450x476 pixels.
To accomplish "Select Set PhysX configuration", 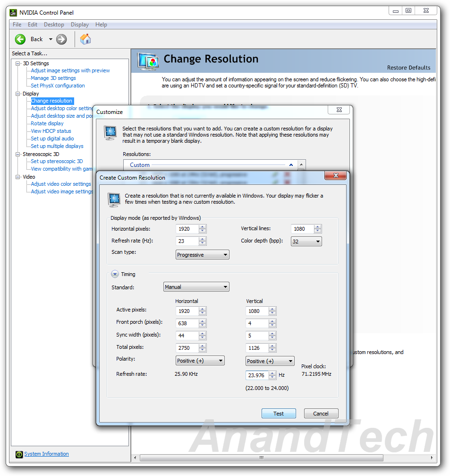I will point(58,86).
